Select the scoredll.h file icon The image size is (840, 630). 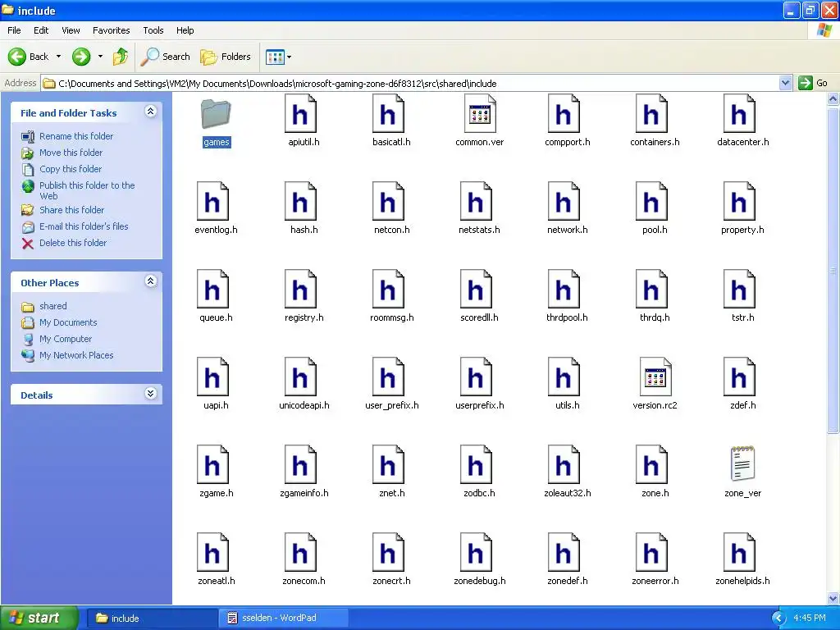[477, 290]
